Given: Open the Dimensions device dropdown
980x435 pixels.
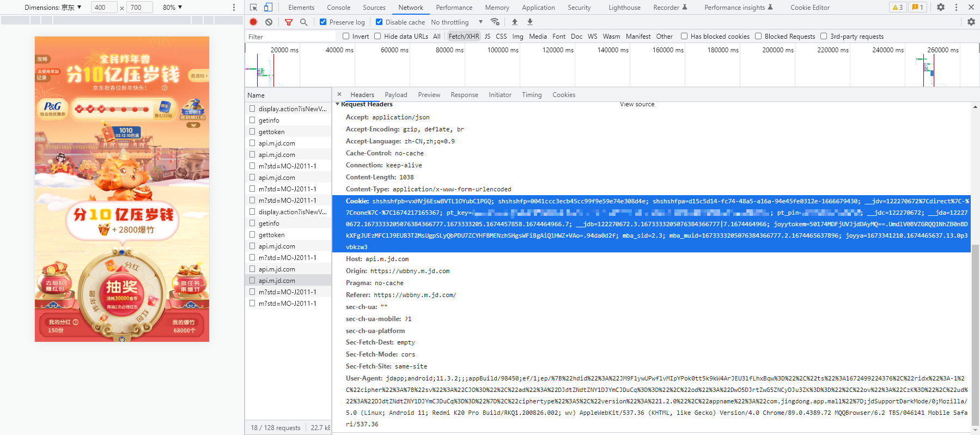Looking at the screenshot, I should tap(53, 7).
